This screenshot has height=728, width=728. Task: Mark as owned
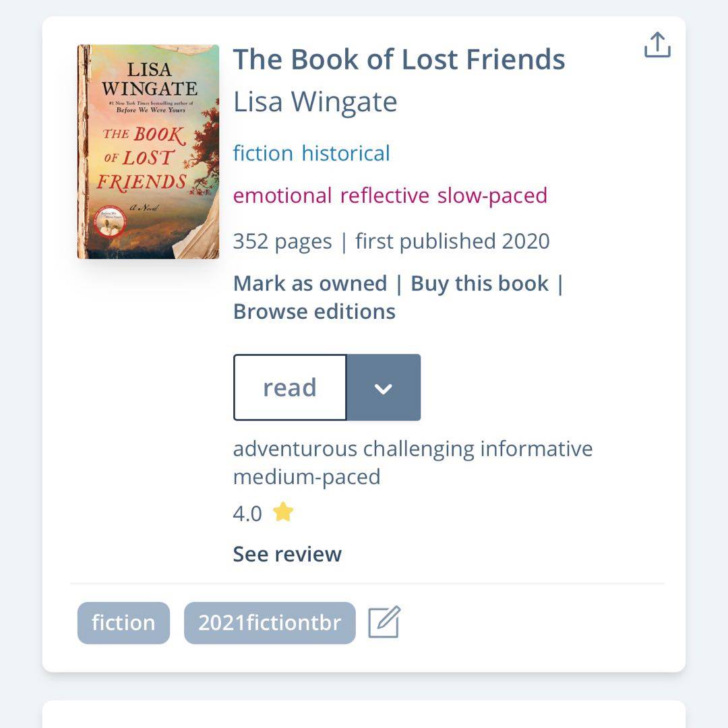(x=310, y=283)
